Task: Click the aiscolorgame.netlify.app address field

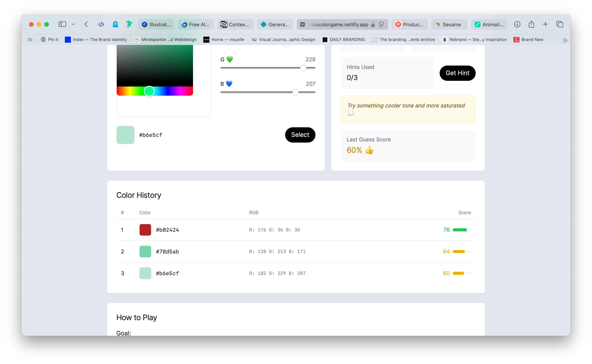Action: pyautogui.click(x=342, y=24)
